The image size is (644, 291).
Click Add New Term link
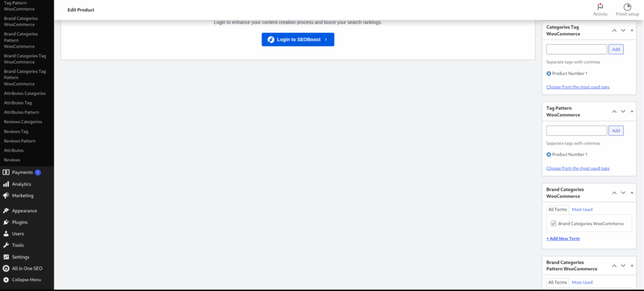click(x=563, y=238)
